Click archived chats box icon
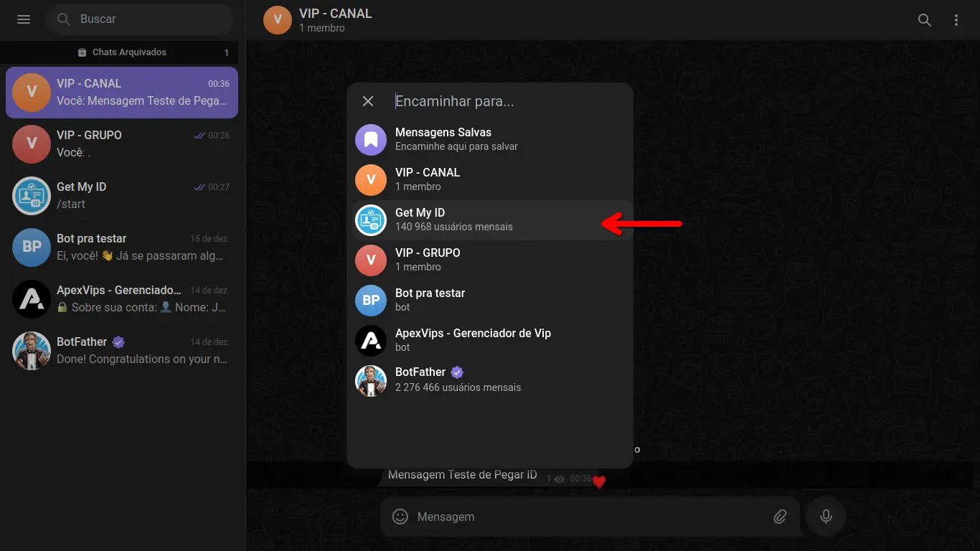The height and width of the screenshot is (551, 980). (82, 52)
